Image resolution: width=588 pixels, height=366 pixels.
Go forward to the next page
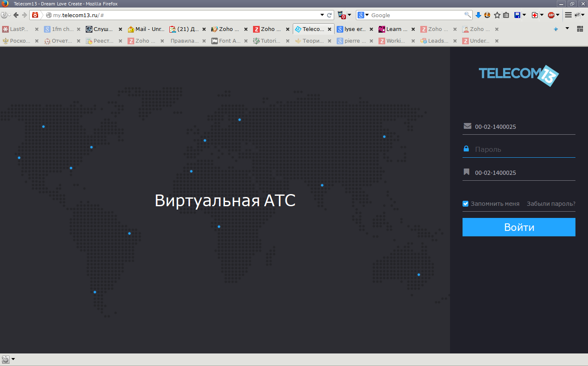pos(25,15)
